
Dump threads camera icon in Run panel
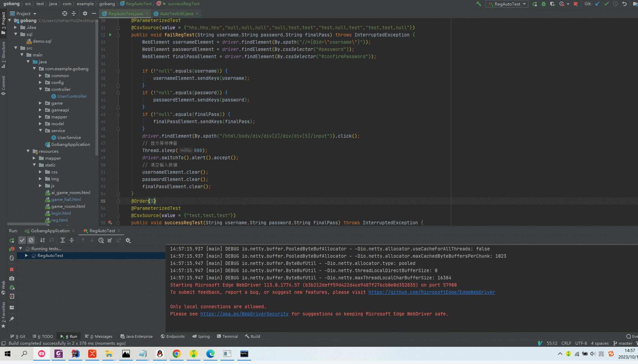(x=12, y=278)
